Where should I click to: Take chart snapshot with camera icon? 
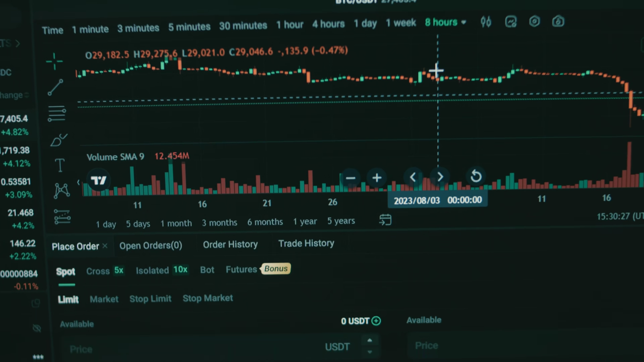[558, 21]
